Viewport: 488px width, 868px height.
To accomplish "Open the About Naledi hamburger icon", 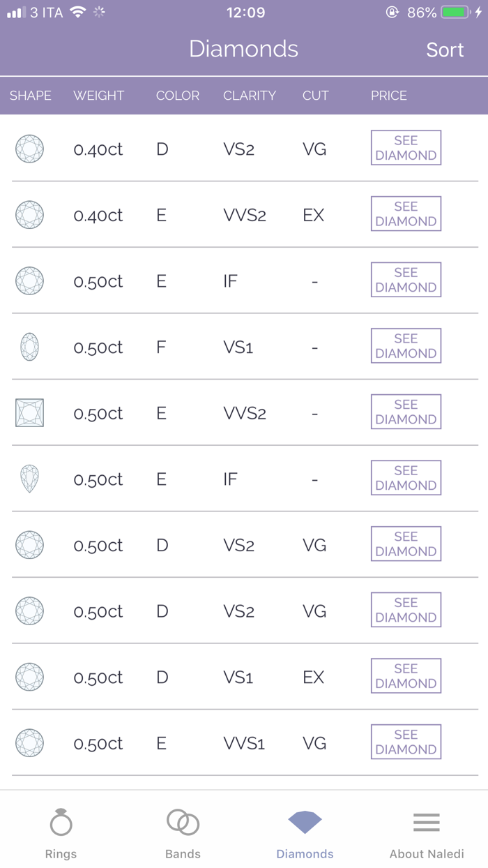I will point(427,823).
